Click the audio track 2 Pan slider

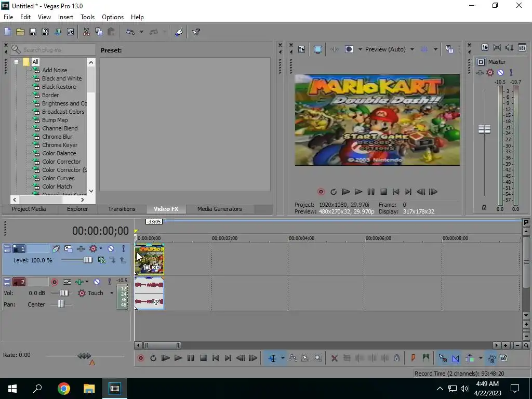[x=61, y=304]
